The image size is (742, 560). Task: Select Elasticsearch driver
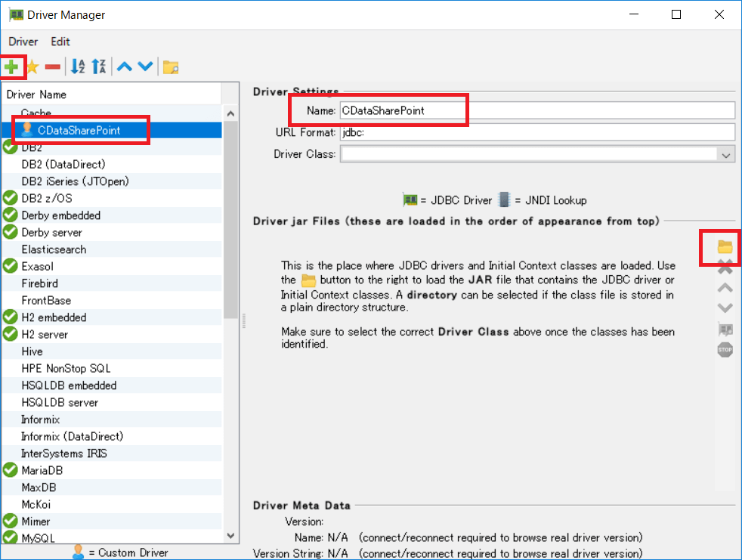click(112, 249)
